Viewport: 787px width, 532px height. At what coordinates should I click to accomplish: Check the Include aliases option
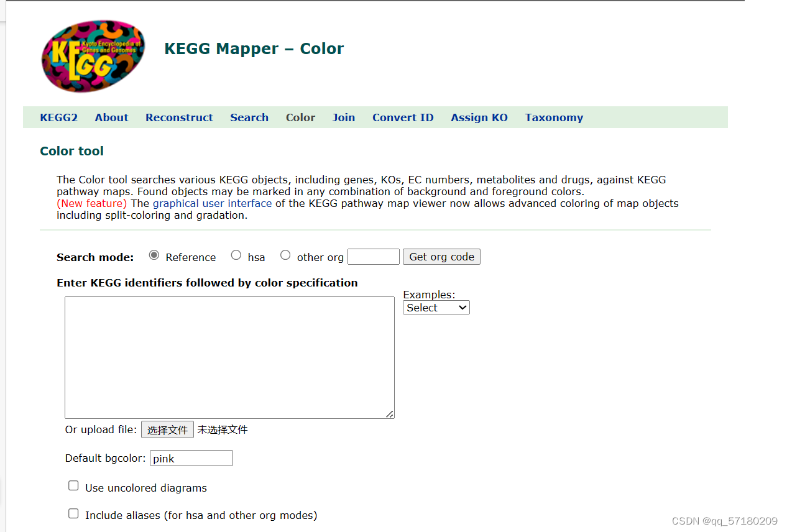(73, 513)
